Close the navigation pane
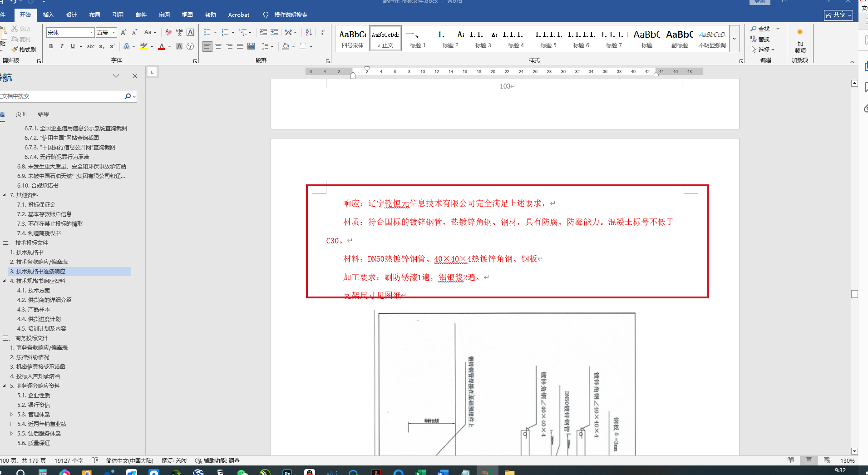 (x=135, y=76)
